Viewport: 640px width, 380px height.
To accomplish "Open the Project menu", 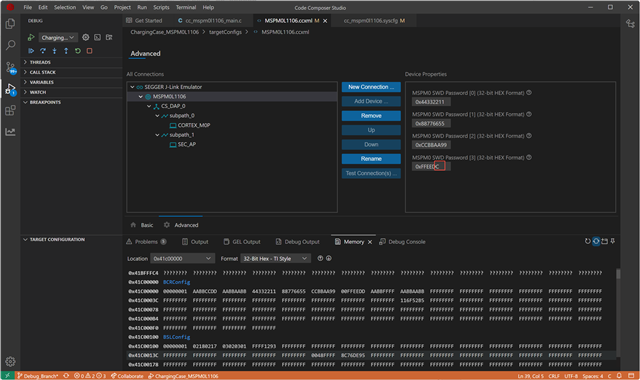I will [x=122, y=7].
